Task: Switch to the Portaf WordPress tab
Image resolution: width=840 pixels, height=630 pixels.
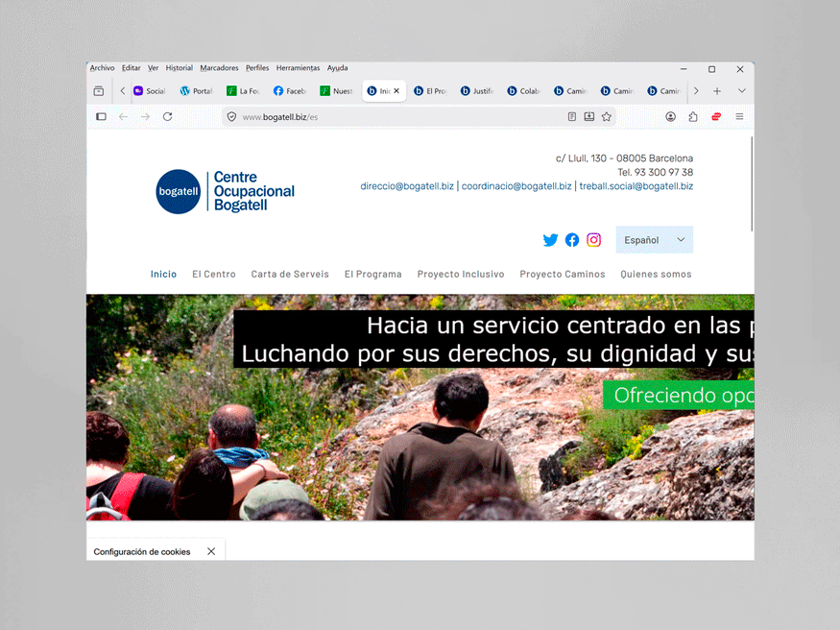Action: tap(196, 91)
